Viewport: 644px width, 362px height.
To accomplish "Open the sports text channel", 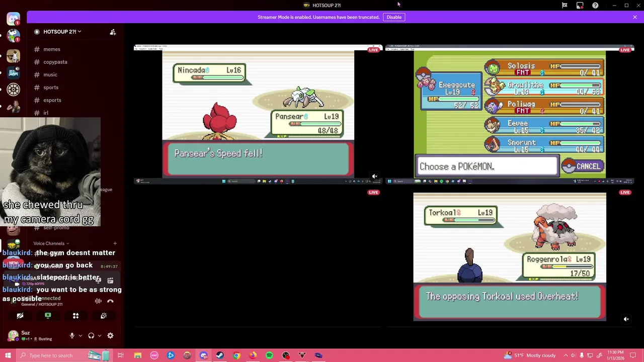I will [x=51, y=87].
